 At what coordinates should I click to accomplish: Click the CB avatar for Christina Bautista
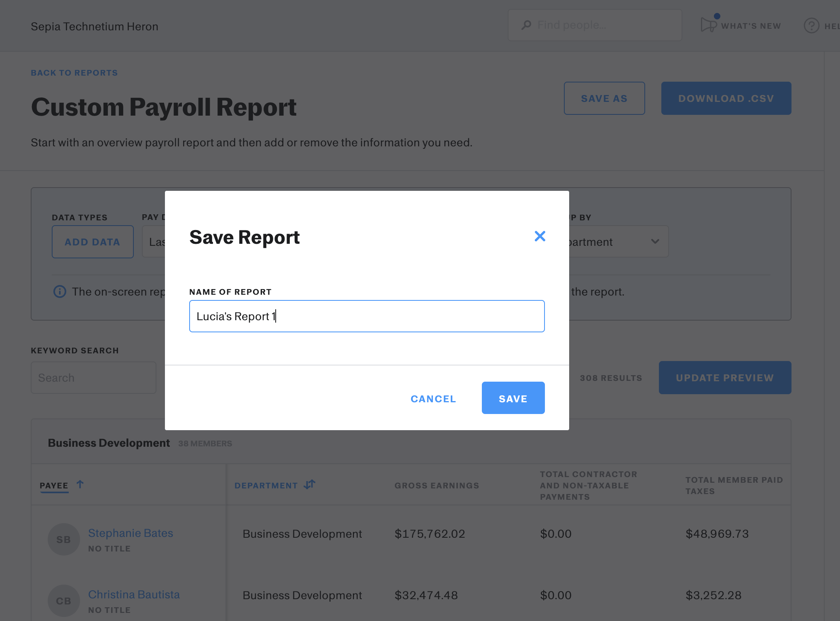click(x=63, y=600)
